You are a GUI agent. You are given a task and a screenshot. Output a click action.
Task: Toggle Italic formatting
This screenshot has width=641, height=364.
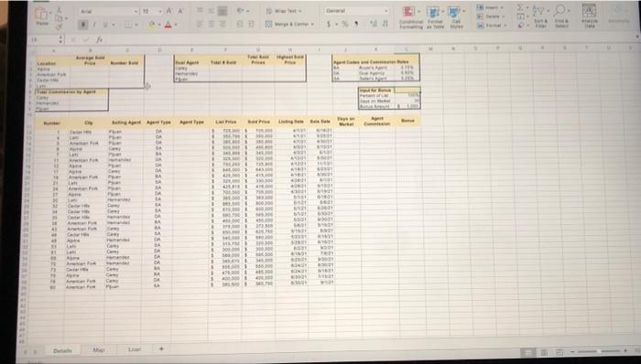(x=94, y=26)
